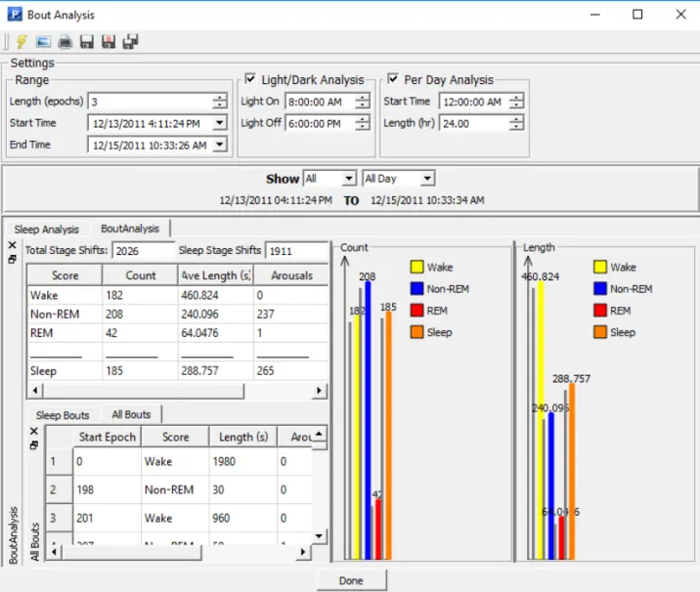Screen dimensions: 700x592
Task: Click bouts table scroll up arrow
Action: 319,434
